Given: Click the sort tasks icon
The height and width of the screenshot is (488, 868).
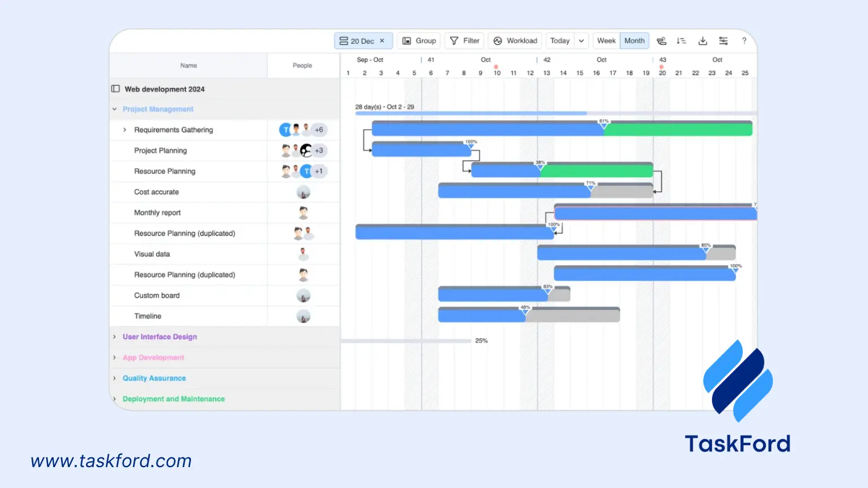Looking at the screenshot, I should [681, 41].
